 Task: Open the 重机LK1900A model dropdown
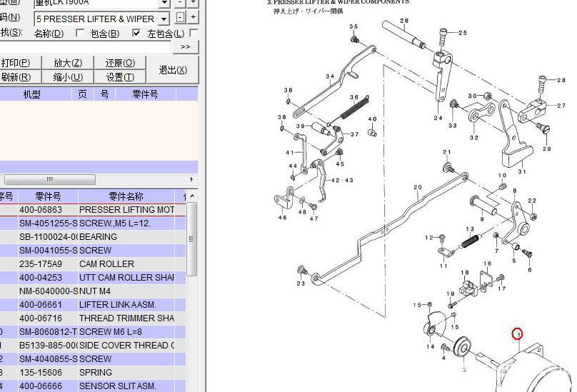164,3
